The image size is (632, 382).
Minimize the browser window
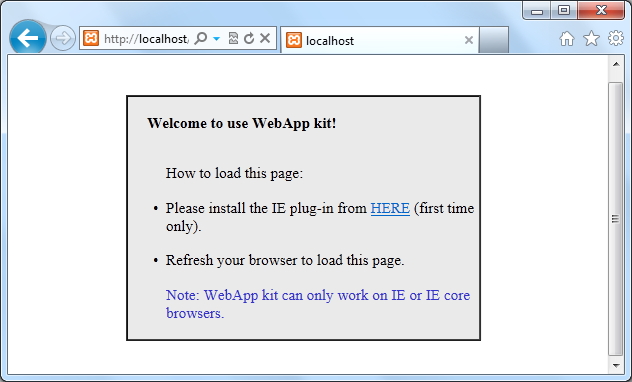click(537, 11)
